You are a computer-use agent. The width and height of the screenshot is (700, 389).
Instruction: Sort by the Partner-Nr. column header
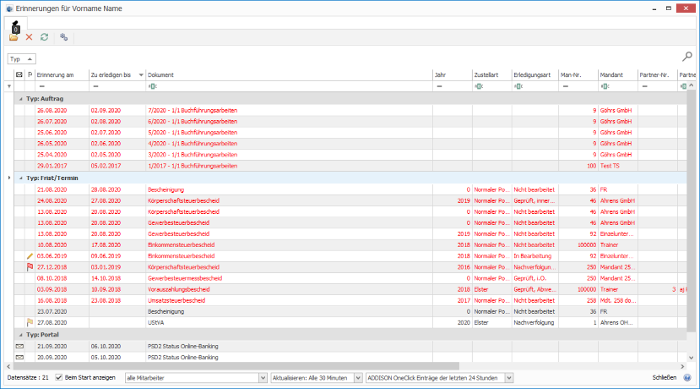pyautogui.click(x=658, y=75)
